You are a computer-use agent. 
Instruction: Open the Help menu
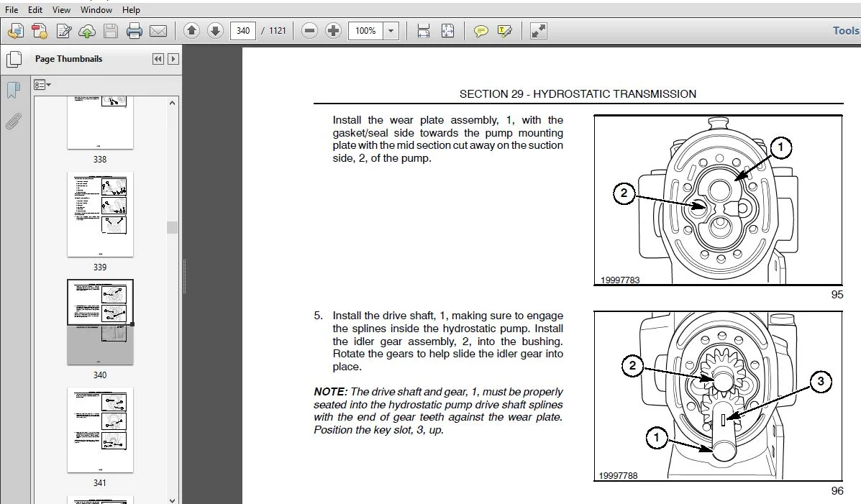[x=131, y=10]
